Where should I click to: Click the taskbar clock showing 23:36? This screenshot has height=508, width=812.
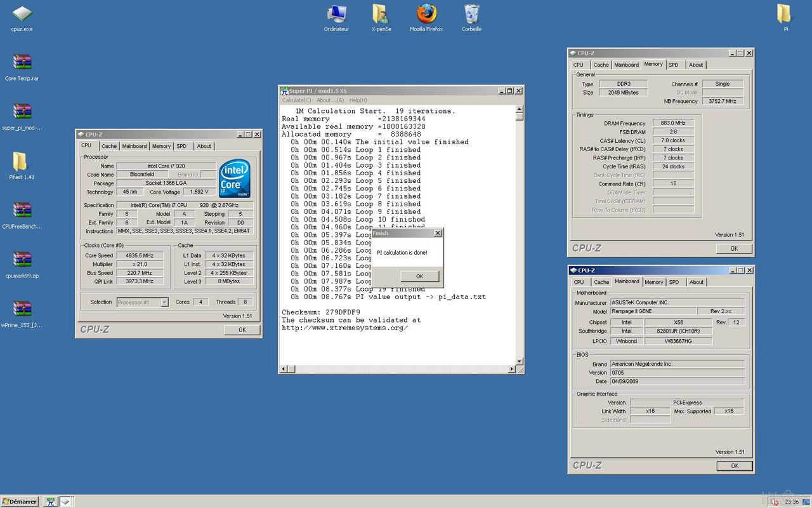pyautogui.click(x=792, y=502)
